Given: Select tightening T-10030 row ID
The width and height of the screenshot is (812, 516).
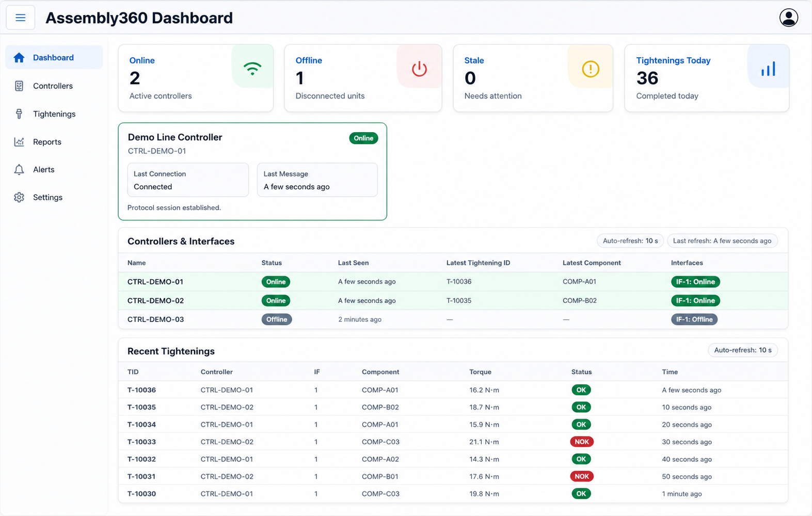Looking at the screenshot, I should 141,494.
